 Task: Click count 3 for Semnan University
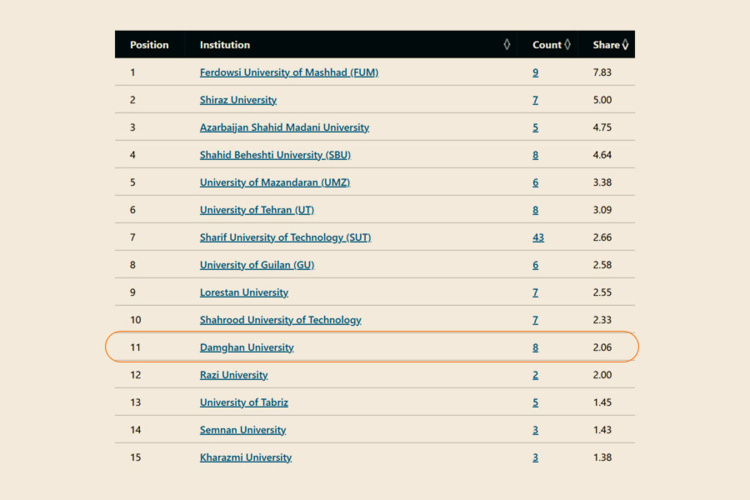click(x=535, y=430)
